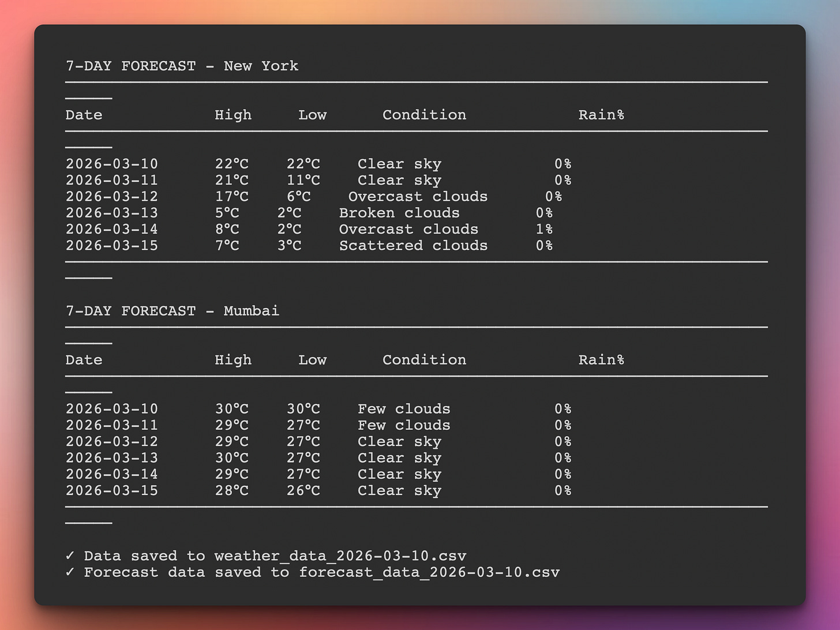Select the "7-DAY FORECAST – New York" heading
The image size is (840, 630).
pos(182,66)
